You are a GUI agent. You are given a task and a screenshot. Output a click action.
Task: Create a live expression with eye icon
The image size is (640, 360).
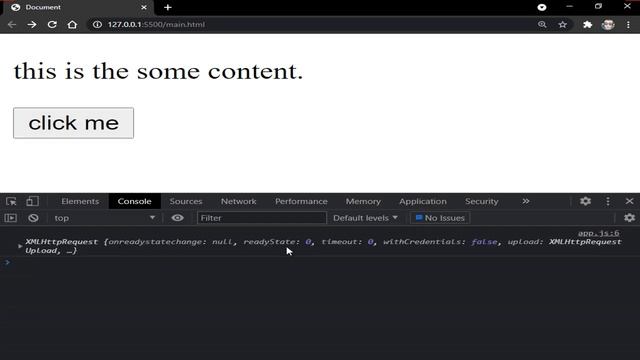177,218
